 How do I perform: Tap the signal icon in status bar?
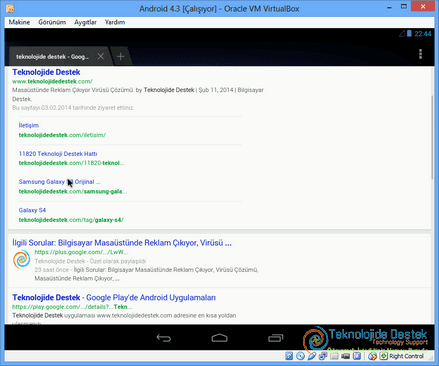(x=402, y=34)
